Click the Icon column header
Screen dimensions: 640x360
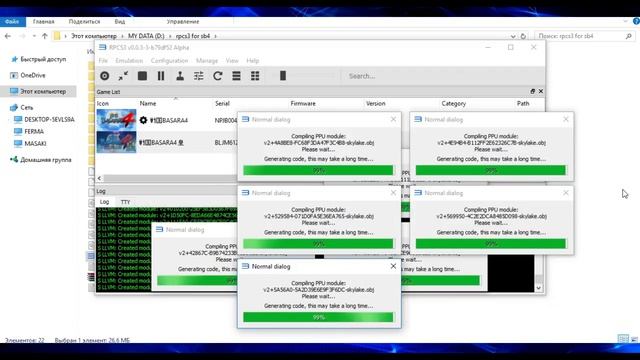(x=103, y=104)
